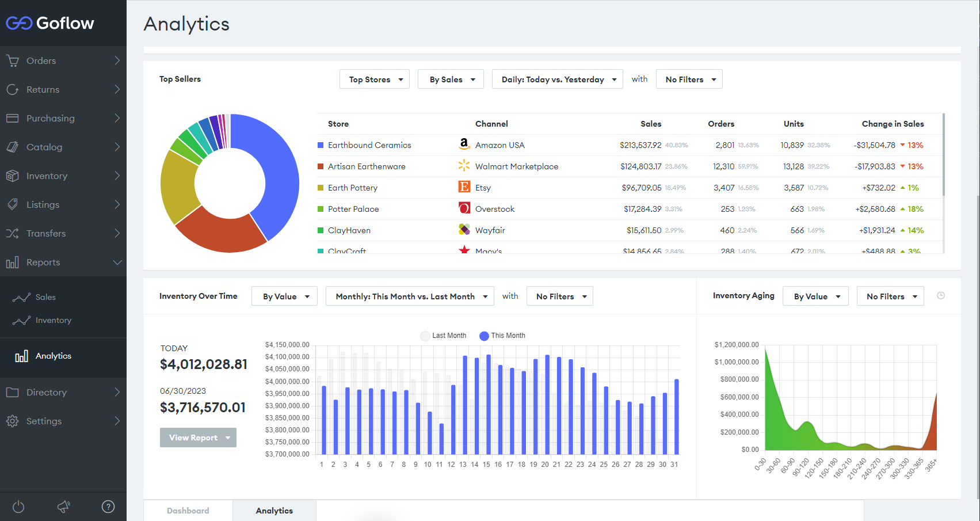Toggle the Last Month chart legend
Image resolution: width=980 pixels, height=521 pixels.
click(x=443, y=336)
